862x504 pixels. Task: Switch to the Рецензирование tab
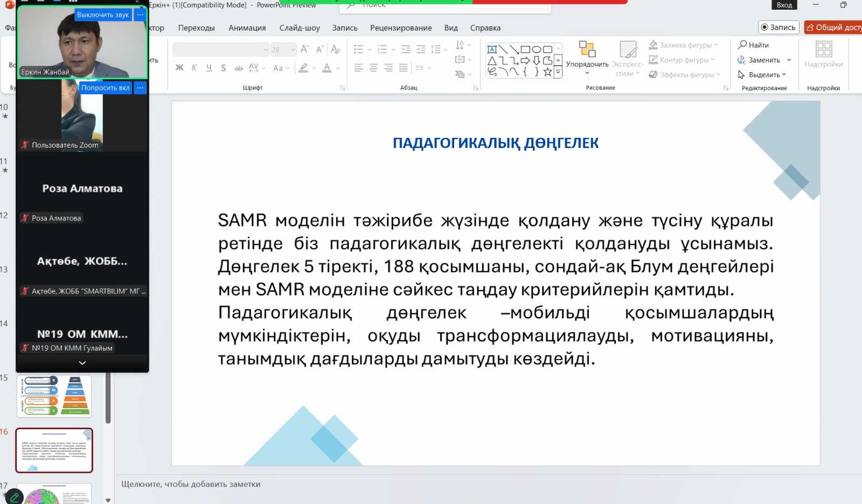pos(401,28)
